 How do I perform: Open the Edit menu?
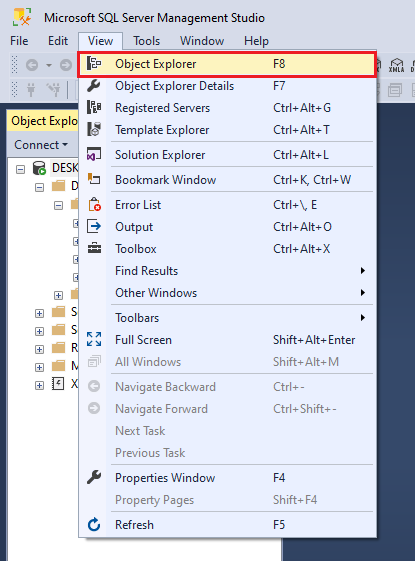tap(58, 41)
